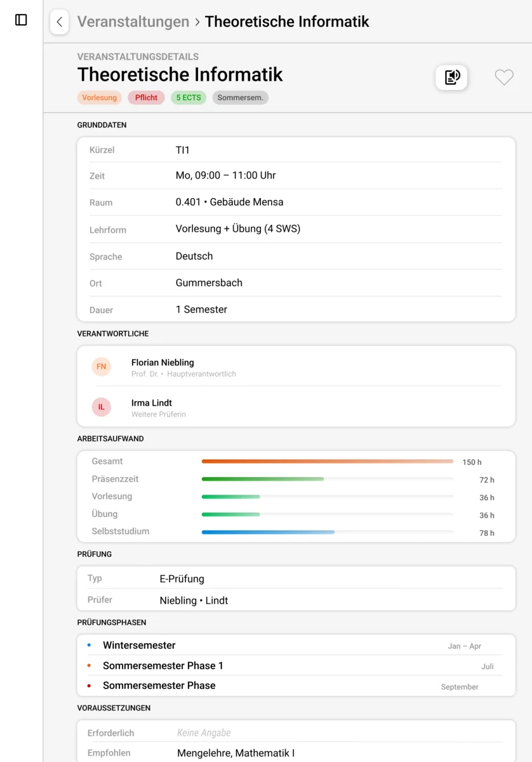Click the green 5 ECTS badge
Viewport: 532px width, 762px height.
189,98
